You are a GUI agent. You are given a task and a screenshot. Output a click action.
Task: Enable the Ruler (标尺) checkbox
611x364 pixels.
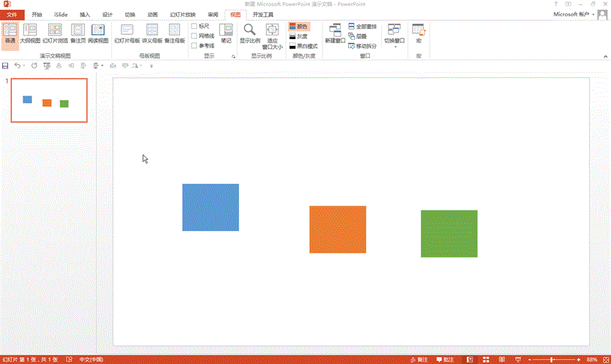195,26
